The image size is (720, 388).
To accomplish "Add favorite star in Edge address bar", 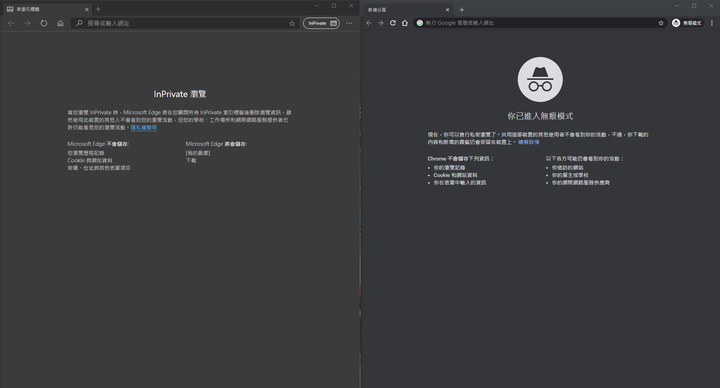I will click(292, 23).
